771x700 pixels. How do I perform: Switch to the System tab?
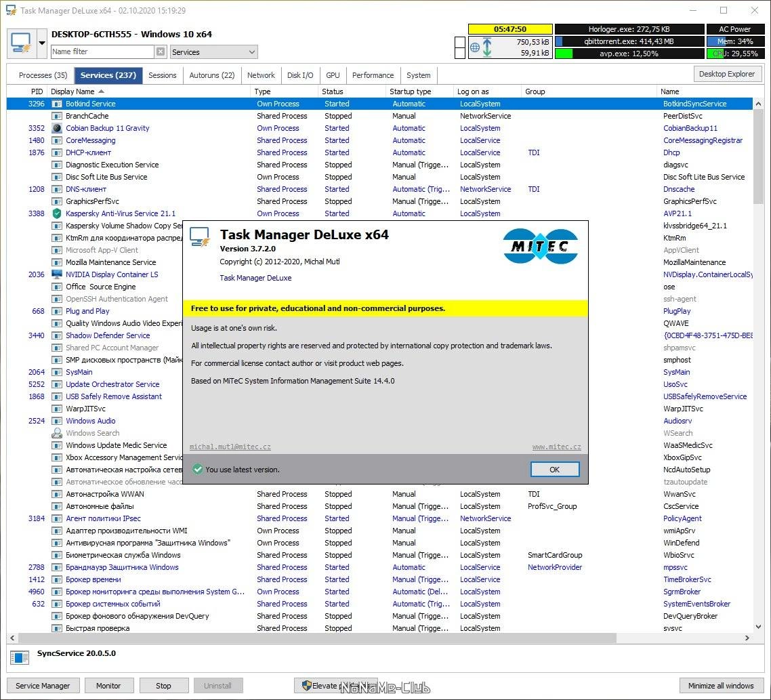[419, 75]
